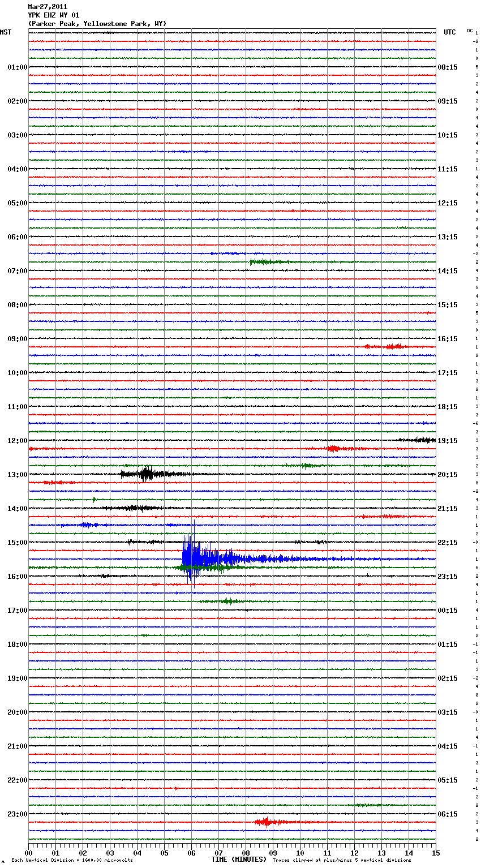Click the DC column header at top right

(470, 31)
